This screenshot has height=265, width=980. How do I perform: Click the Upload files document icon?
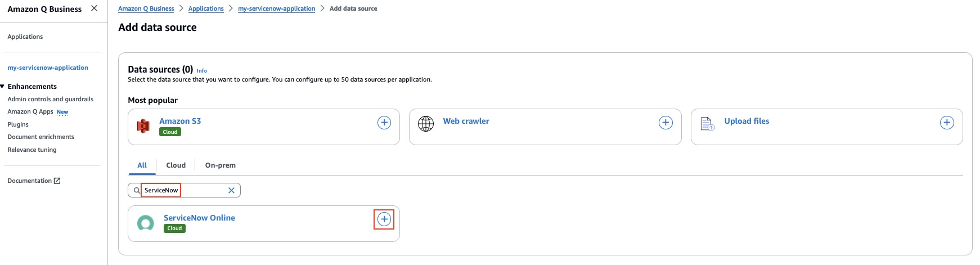[x=707, y=124]
